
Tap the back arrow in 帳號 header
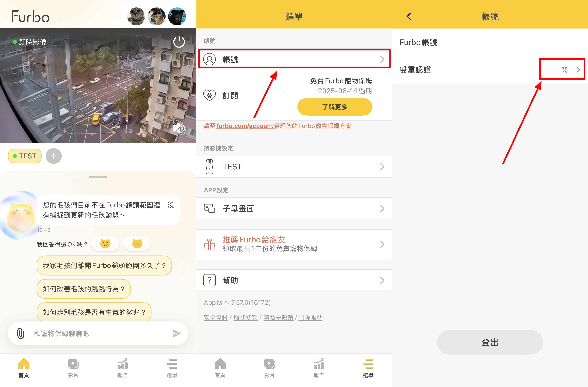pos(409,17)
